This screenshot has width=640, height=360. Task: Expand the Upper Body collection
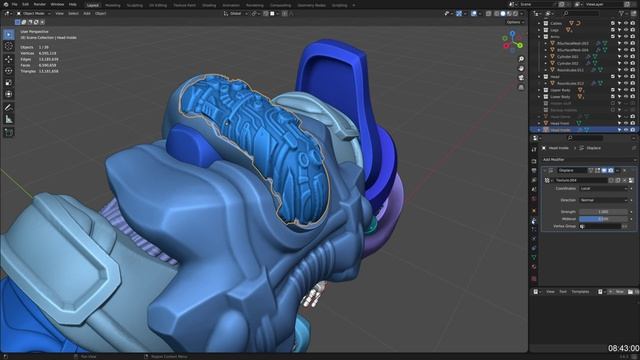539,90
